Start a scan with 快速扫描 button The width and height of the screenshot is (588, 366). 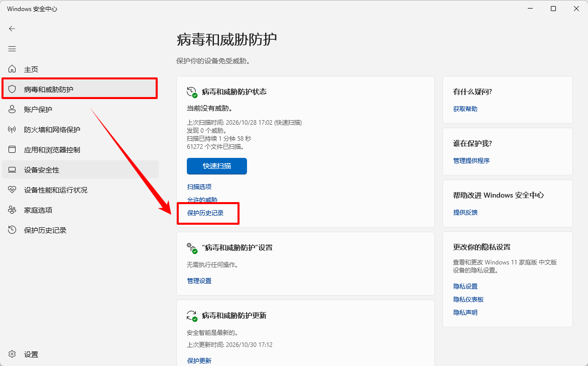pos(217,166)
